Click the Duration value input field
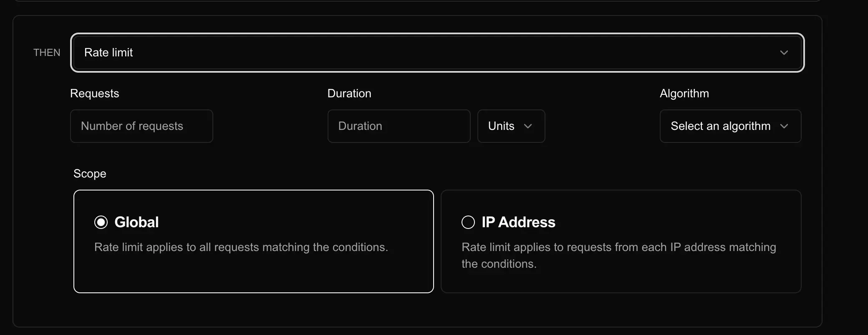 click(399, 126)
